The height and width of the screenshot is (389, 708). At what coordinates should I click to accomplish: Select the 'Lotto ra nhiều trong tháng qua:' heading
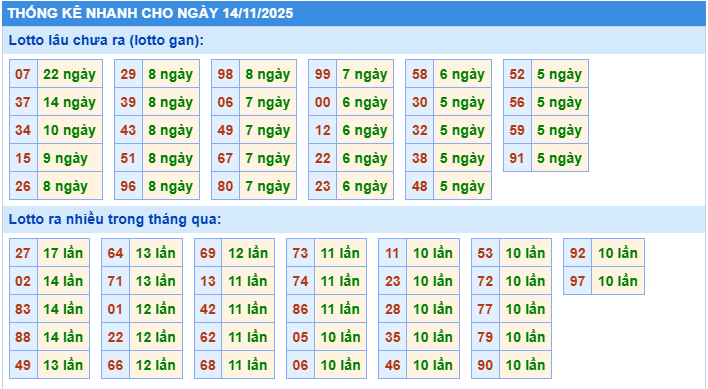pyautogui.click(x=115, y=219)
